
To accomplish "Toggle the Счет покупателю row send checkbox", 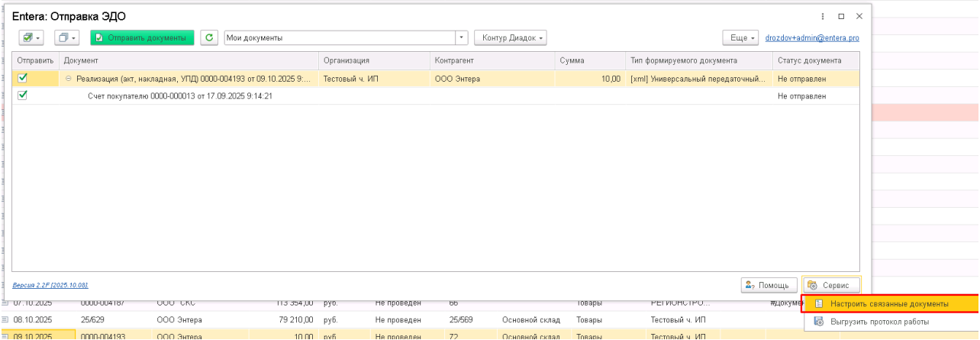I will point(22,96).
